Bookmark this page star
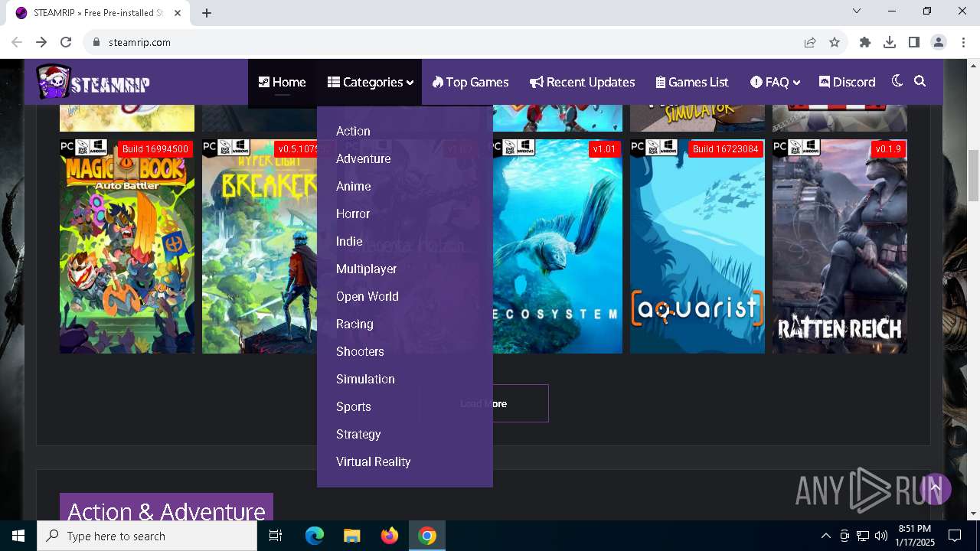 tap(835, 42)
